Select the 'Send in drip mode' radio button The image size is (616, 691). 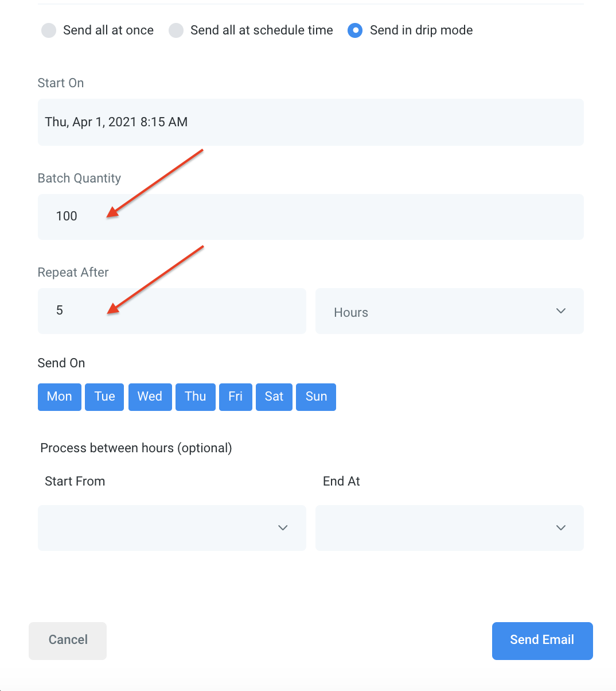pos(354,30)
